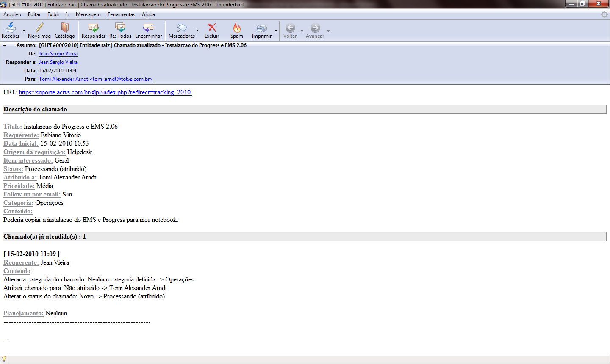Click Jean Sergio Vieira in Responder a field

(x=58, y=62)
